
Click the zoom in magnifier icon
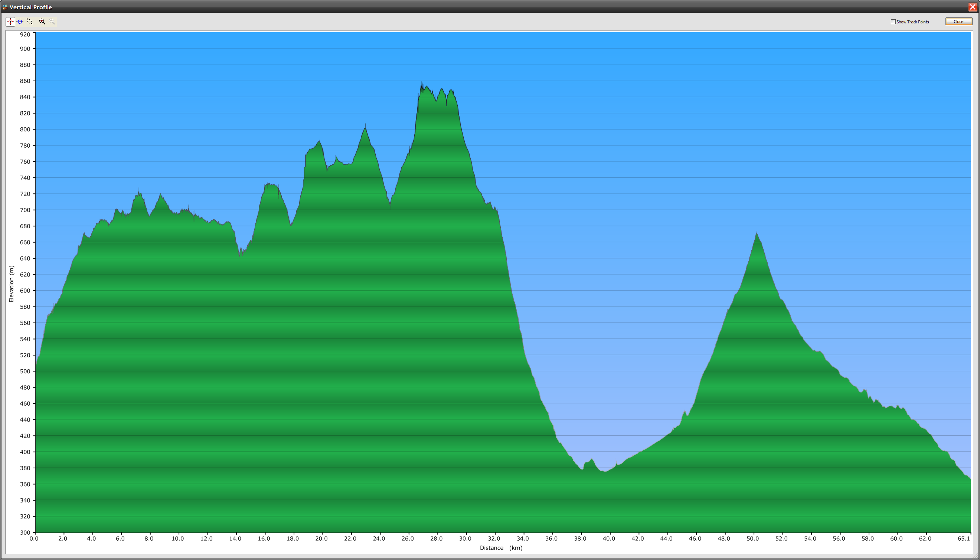[x=42, y=22]
